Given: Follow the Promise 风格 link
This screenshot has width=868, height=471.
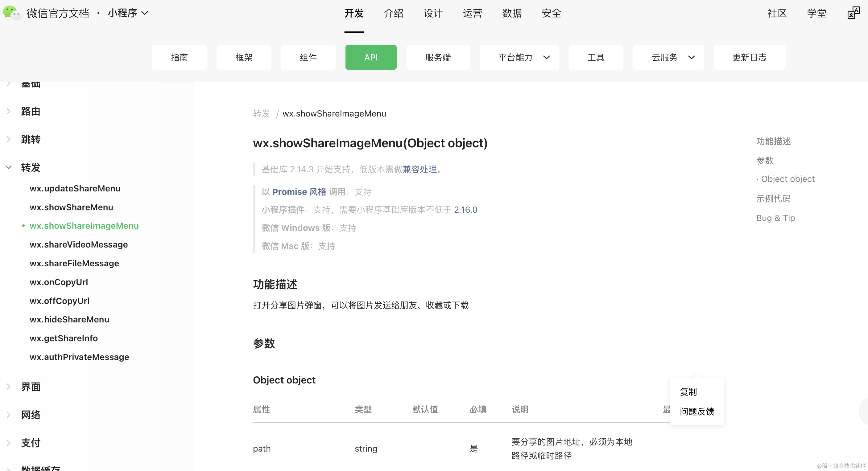Looking at the screenshot, I should coord(299,191).
